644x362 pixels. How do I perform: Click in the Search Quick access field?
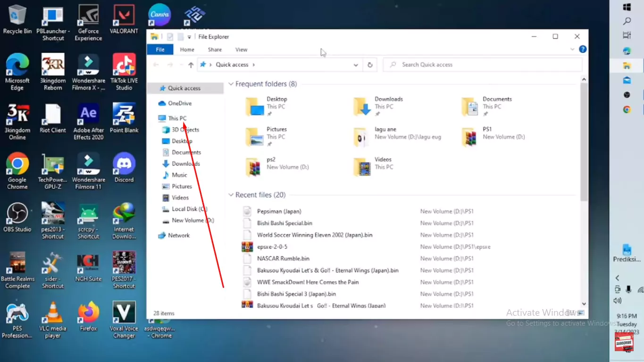482,65
